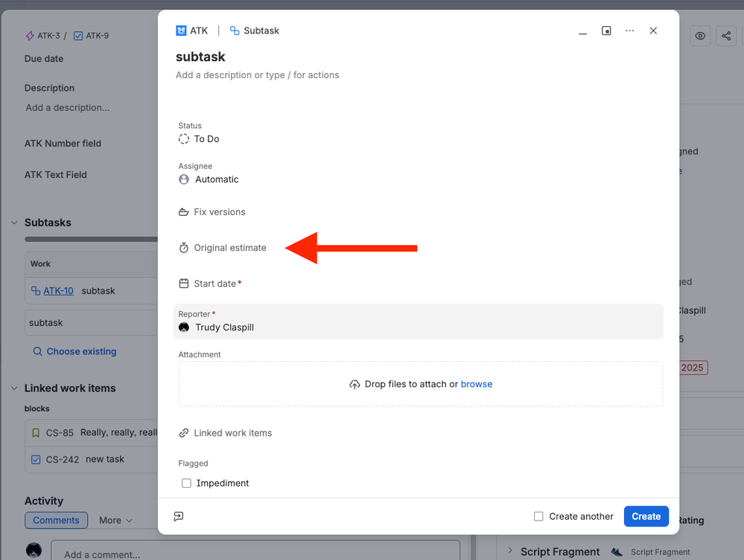This screenshot has height=560, width=744.
Task: Click the CS-242 new task row
Action: coord(92,459)
